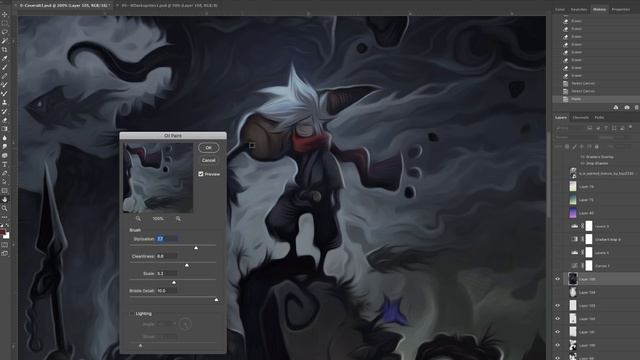
Task: Adjust the Scale slider handle
Action: (174, 282)
